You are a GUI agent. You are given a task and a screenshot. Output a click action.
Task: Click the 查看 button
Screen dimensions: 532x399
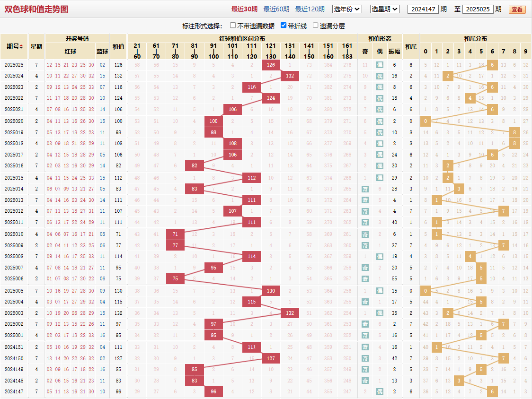tap(517, 9)
